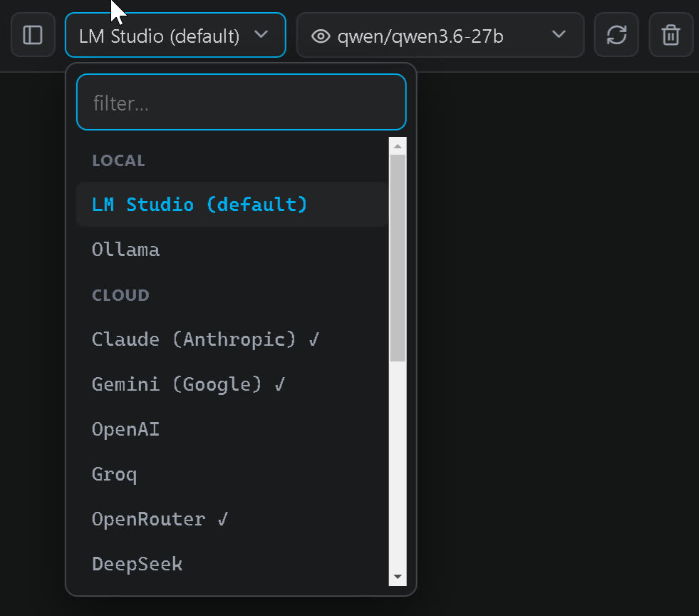Select LM Studio (default) in list
Image resolution: width=699 pixels, height=616 pixels.
232,205
